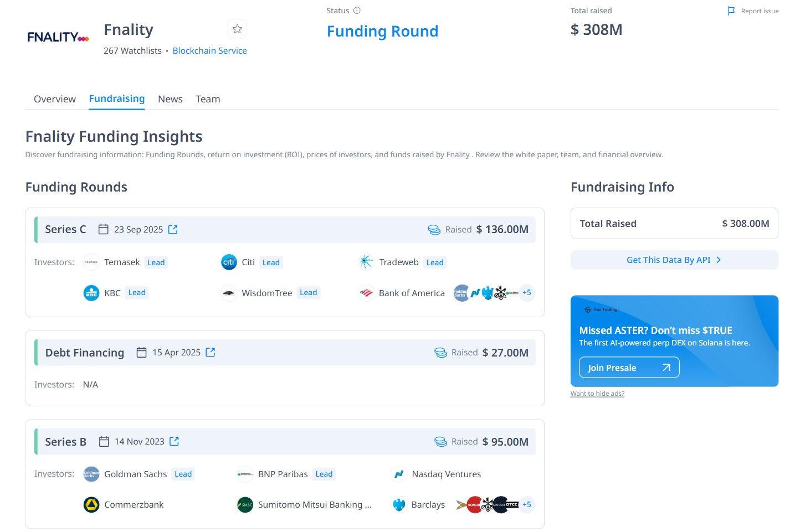Screen dimensions: 795x532
Task: Click the Debt Financing round title
Action: (x=85, y=353)
